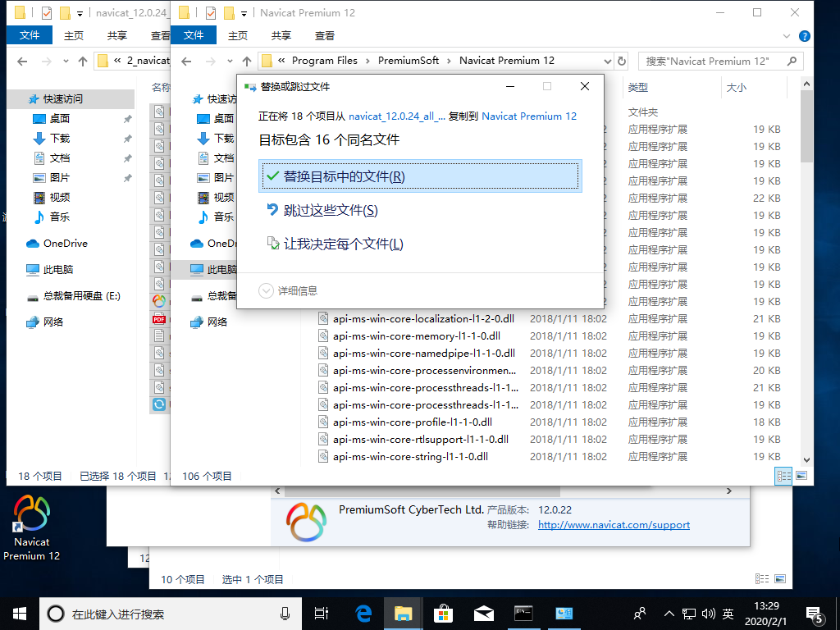The width and height of the screenshot is (840, 630).
Task: Toggle details view in bottom background window
Action: (762, 578)
